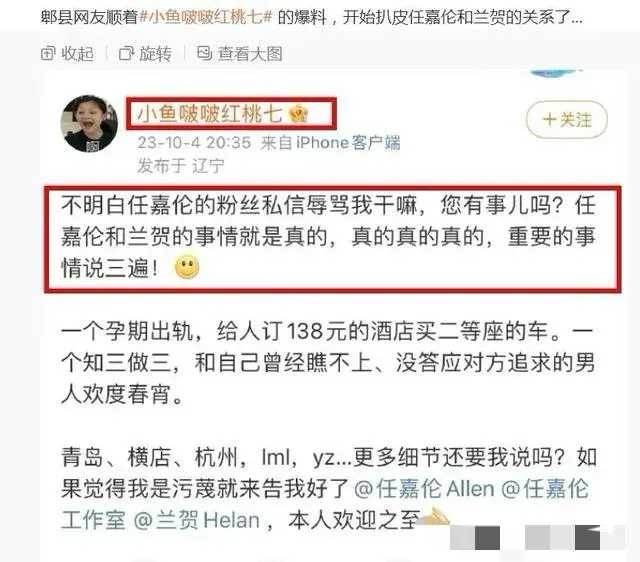Click the 发布于 辽宁 location text

pyautogui.click(x=180, y=166)
